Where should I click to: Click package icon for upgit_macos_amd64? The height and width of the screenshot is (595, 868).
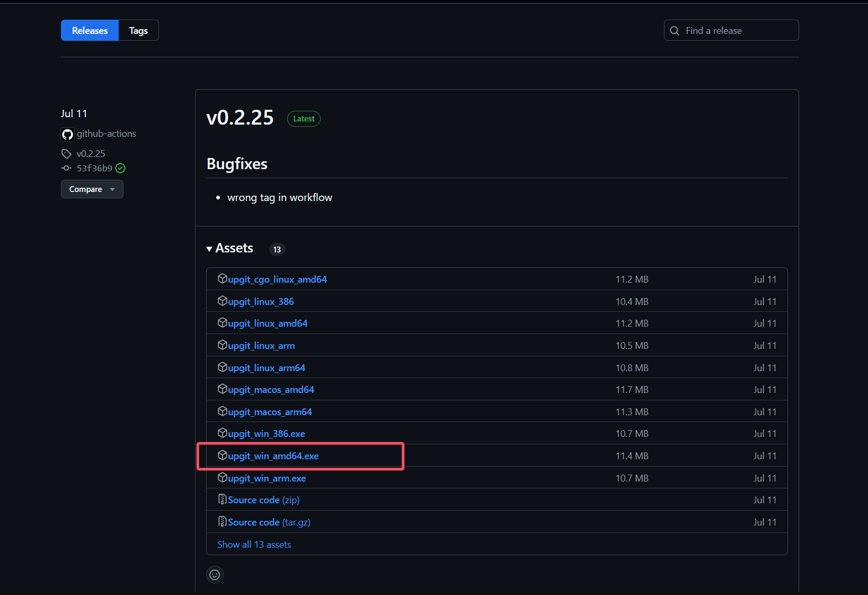(x=223, y=389)
